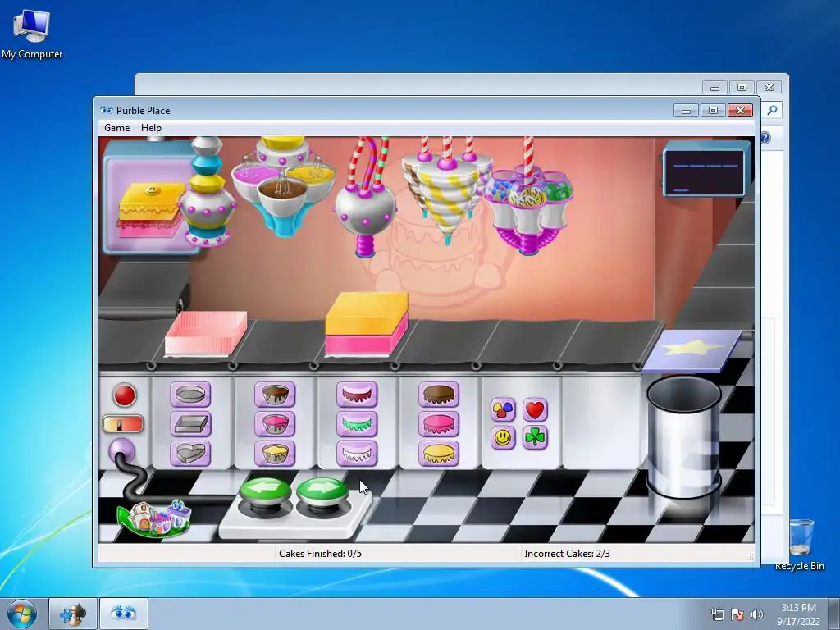Open the Game menu

116,127
